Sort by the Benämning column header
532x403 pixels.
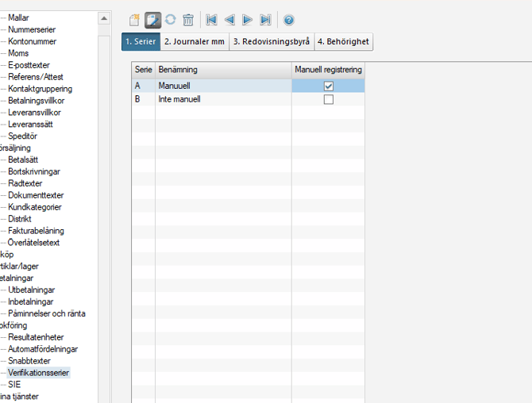pyautogui.click(x=222, y=71)
